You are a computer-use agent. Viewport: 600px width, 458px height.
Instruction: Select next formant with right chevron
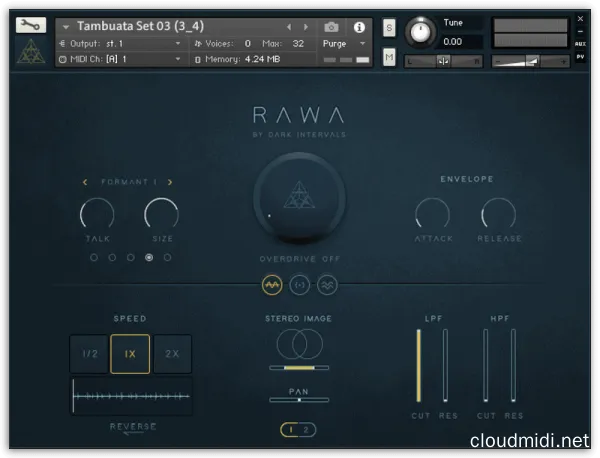(170, 182)
